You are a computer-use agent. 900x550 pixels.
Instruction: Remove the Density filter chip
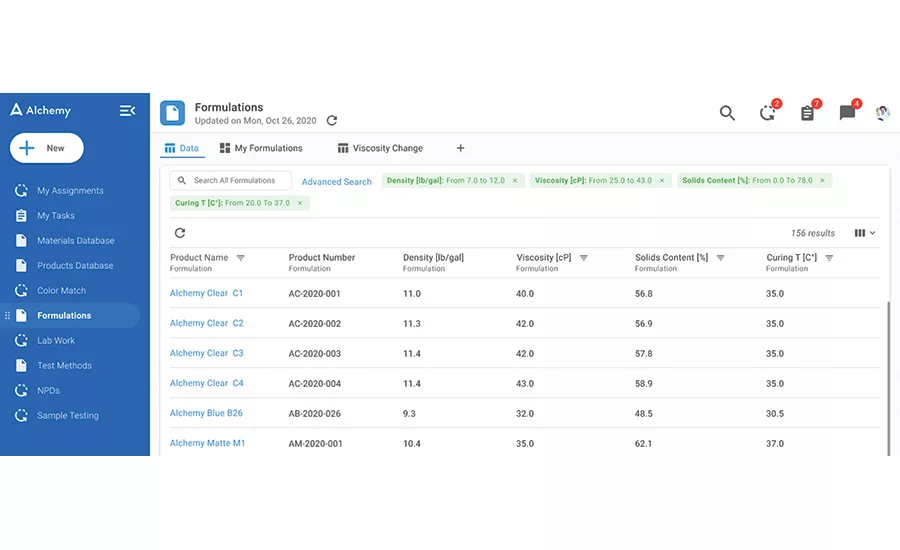pos(515,181)
